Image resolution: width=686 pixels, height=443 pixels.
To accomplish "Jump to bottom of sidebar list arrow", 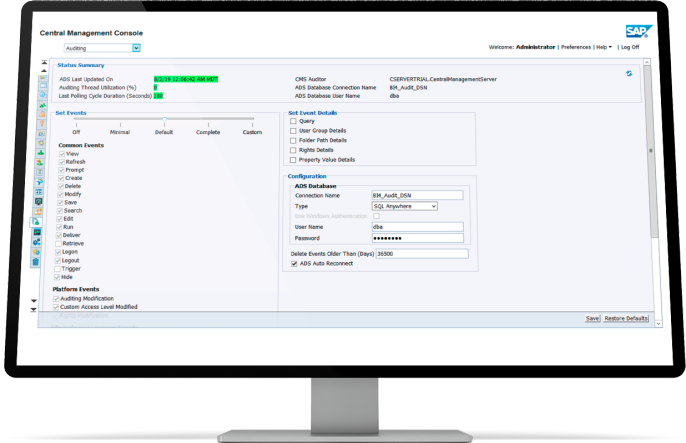I will [x=34, y=310].
